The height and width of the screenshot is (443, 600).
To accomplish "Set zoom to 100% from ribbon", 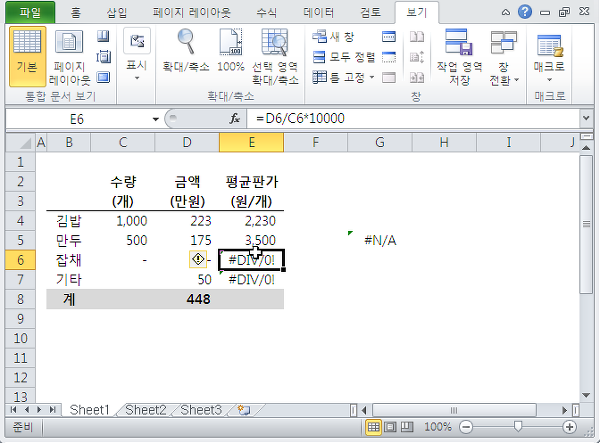I will (231, 52).
